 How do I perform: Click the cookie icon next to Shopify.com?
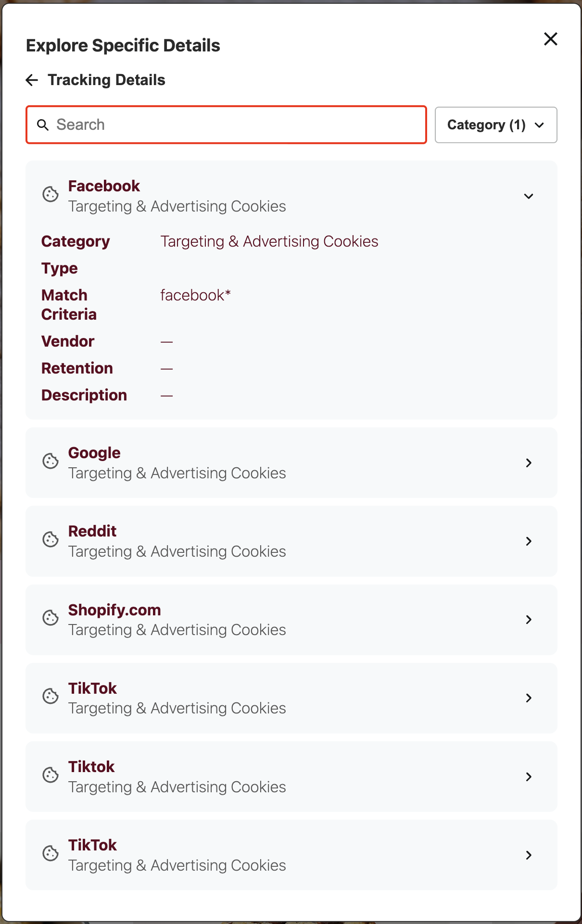pyautogui.click(x=50, y=618)
